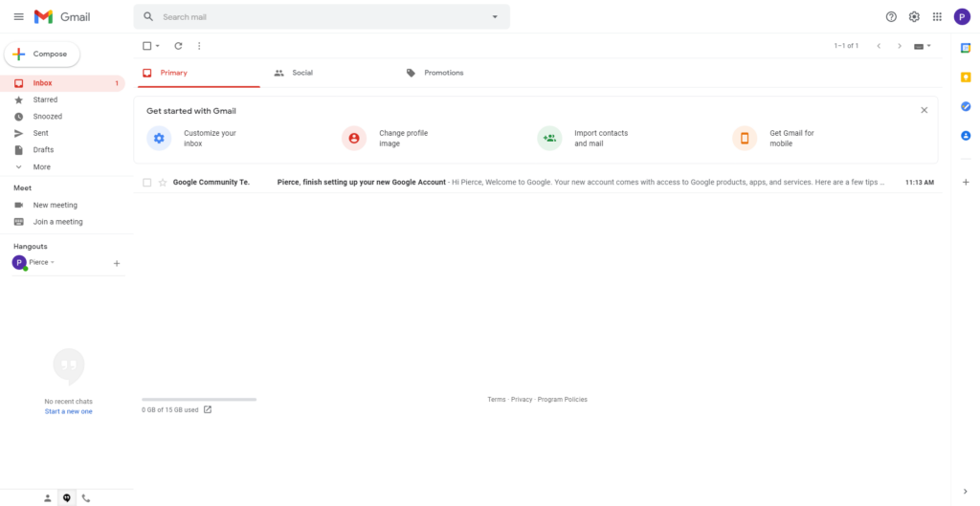Screen dimensions: 980x506
Task: Open Google Keep in side panel
Action: point(966,77)
